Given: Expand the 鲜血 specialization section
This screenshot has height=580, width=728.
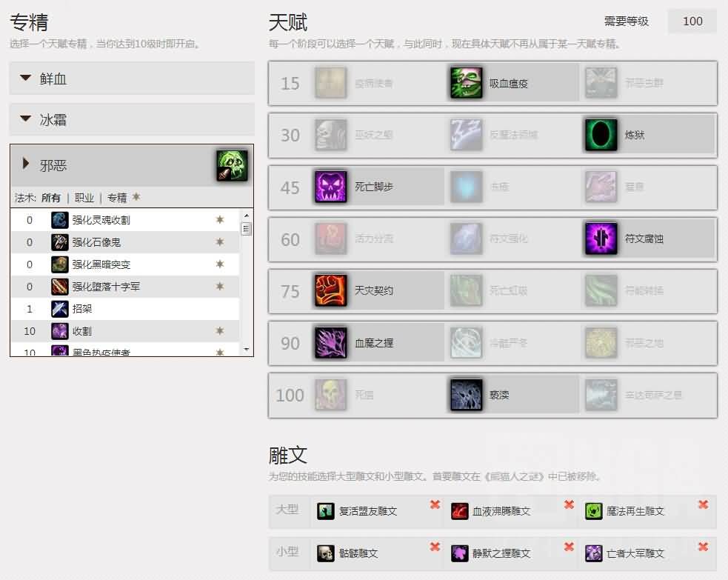Looking at the screenshot, I should click(x=132, y=78).
